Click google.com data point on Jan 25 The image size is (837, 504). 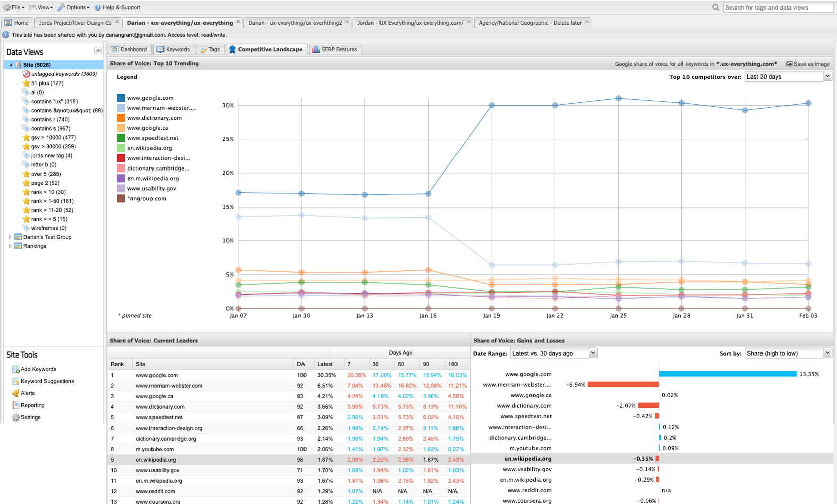618,98
